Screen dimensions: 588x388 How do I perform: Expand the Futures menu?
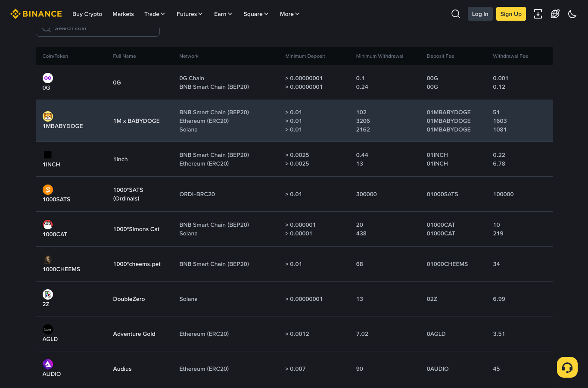190,14
